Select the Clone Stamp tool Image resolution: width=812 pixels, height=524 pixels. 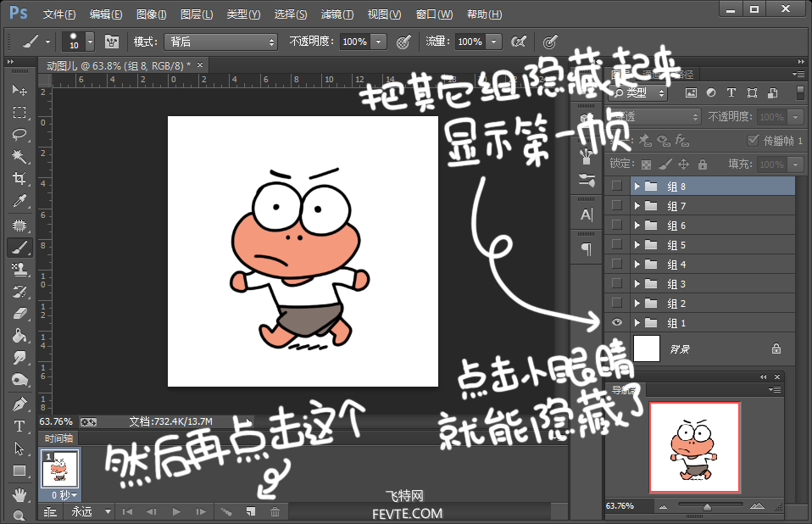tap(19, 270)
